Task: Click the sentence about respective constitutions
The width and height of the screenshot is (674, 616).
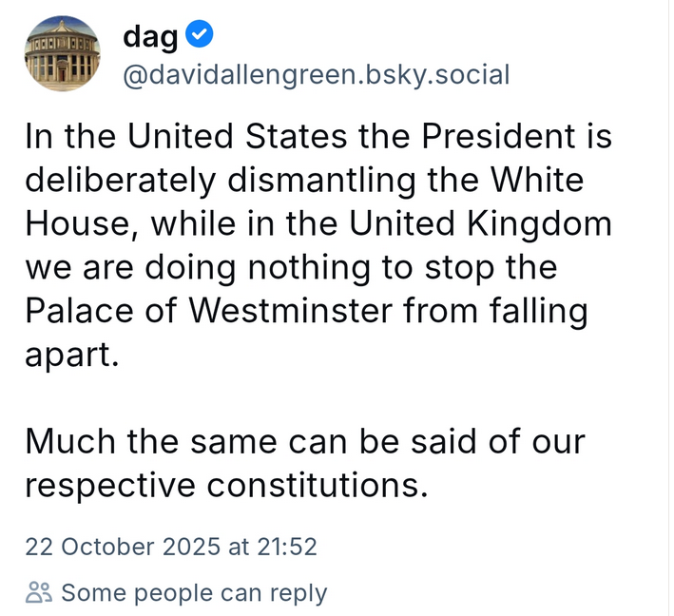Action: (304, 463)
